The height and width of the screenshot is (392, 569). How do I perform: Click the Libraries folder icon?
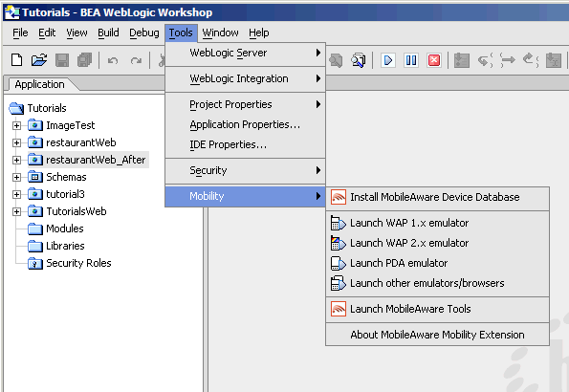coord(35,246)
